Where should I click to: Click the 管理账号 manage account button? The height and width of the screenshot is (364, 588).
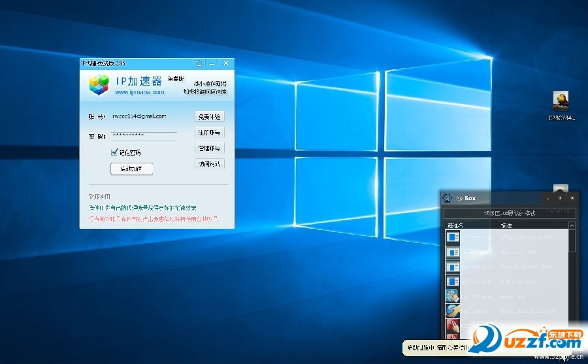210,148
